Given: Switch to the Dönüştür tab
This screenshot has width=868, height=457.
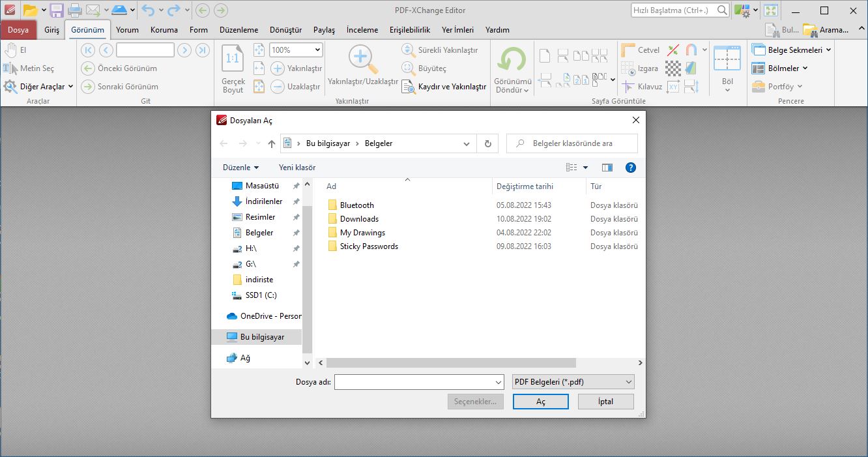Looking at the screenshot, I should point(285,29).
